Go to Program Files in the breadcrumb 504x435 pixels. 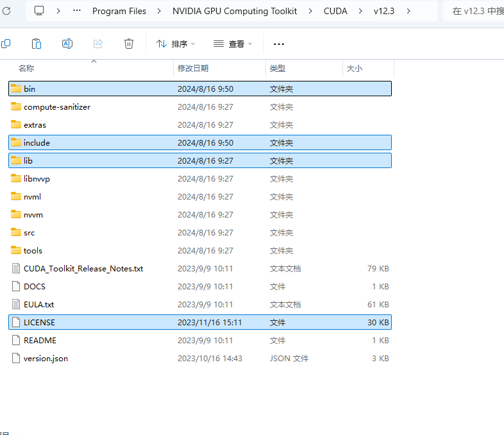pyautogui.click(x=119, y=11)
